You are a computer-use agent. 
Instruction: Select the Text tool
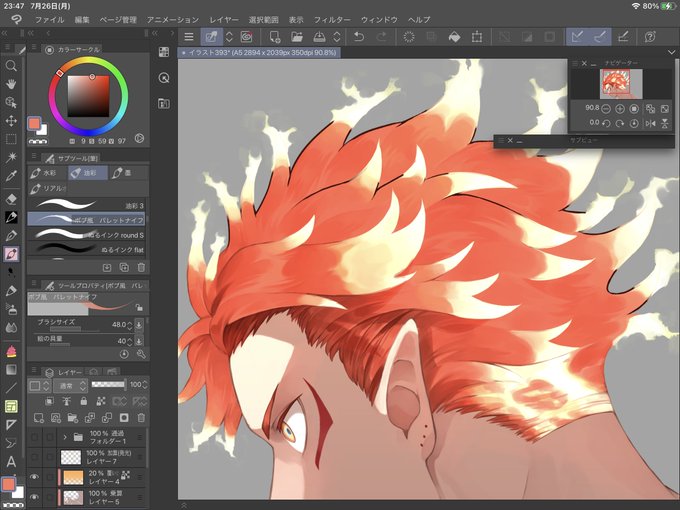[x=11, y=461]
